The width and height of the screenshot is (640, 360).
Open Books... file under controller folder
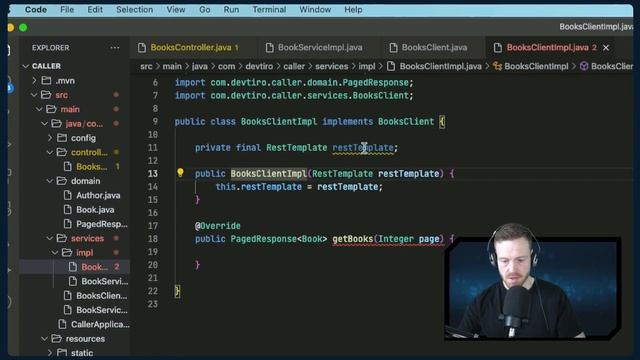click(91, 167)
